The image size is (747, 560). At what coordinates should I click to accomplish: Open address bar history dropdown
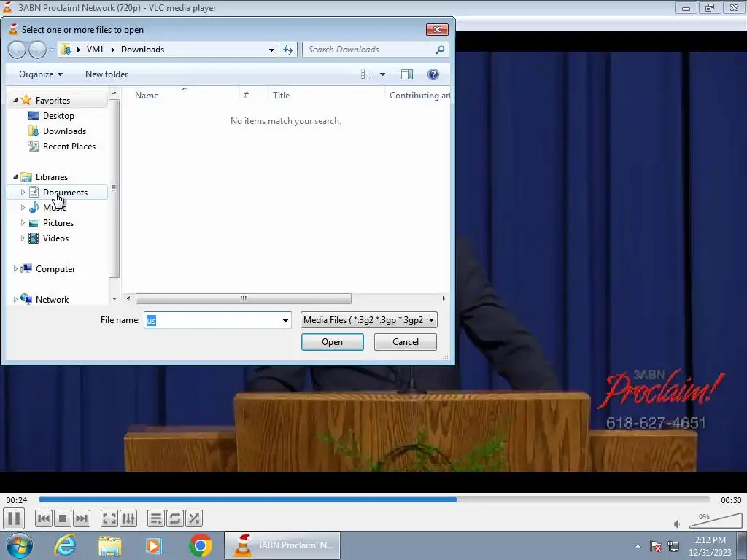point(271,50)
